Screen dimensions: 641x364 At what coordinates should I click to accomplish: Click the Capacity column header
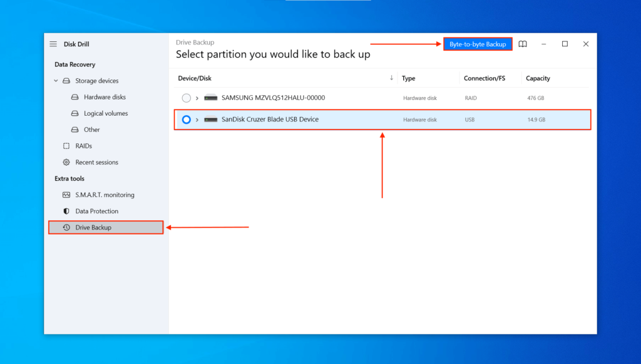point(538,78)
